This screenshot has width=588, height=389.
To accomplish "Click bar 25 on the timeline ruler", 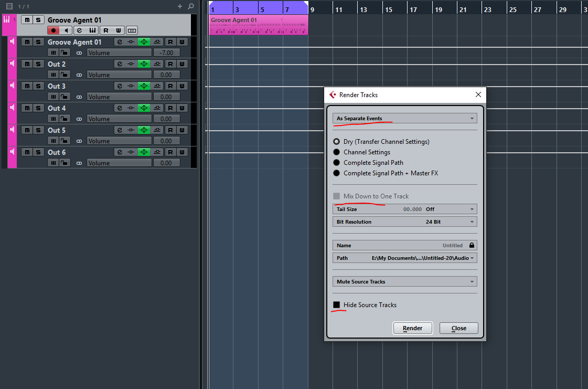I will (x=512, y=10).
